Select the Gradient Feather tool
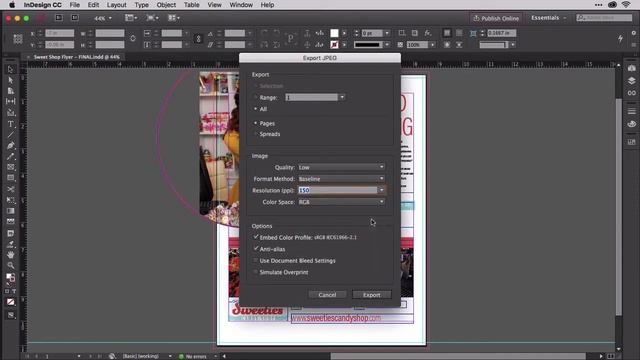640x360 pixels. pyautogui.click(x=11, y=222)
